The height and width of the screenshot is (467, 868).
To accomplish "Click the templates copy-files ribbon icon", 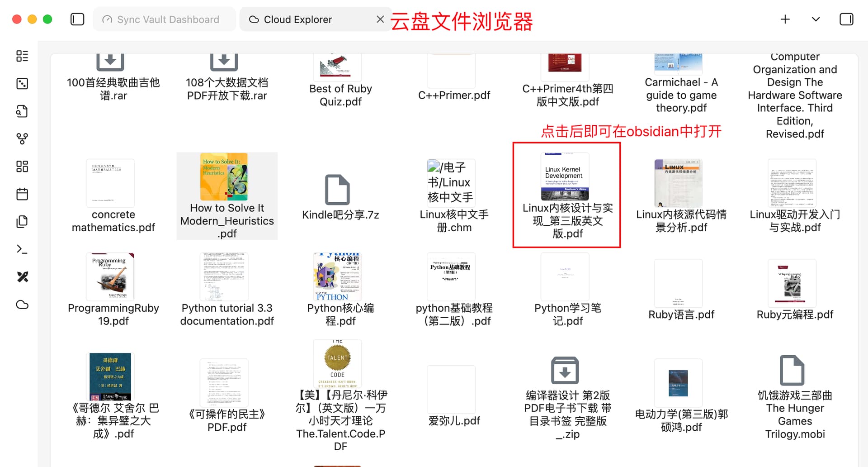I will (x=22, y=221).
